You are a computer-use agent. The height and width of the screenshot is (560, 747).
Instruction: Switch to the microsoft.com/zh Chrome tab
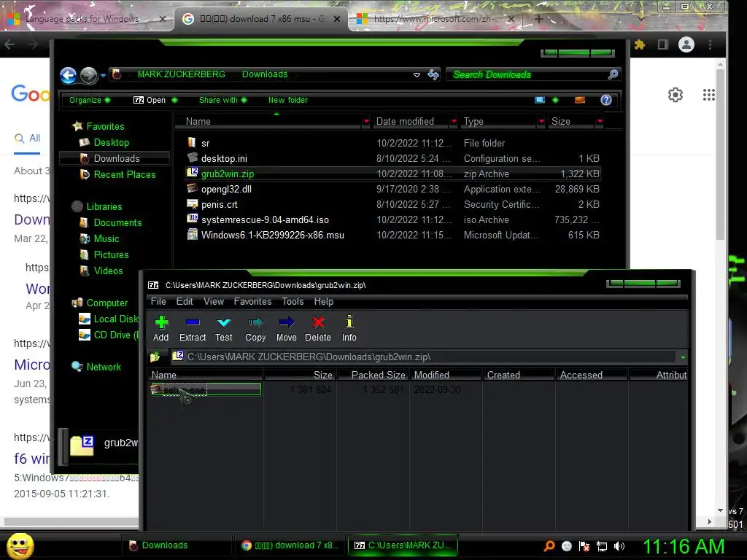click(435, 19)
